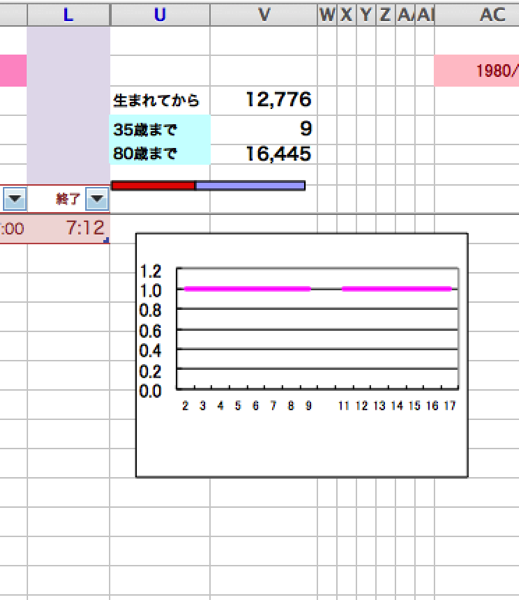Click cell showing 16,445

(264, 154)
